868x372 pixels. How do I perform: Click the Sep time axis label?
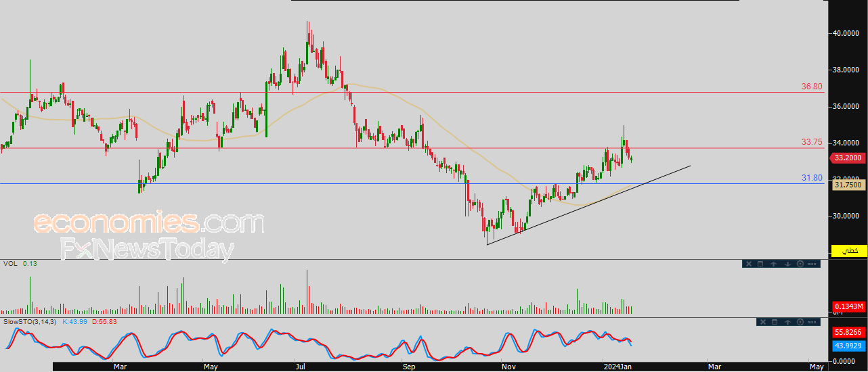(408, 367)
